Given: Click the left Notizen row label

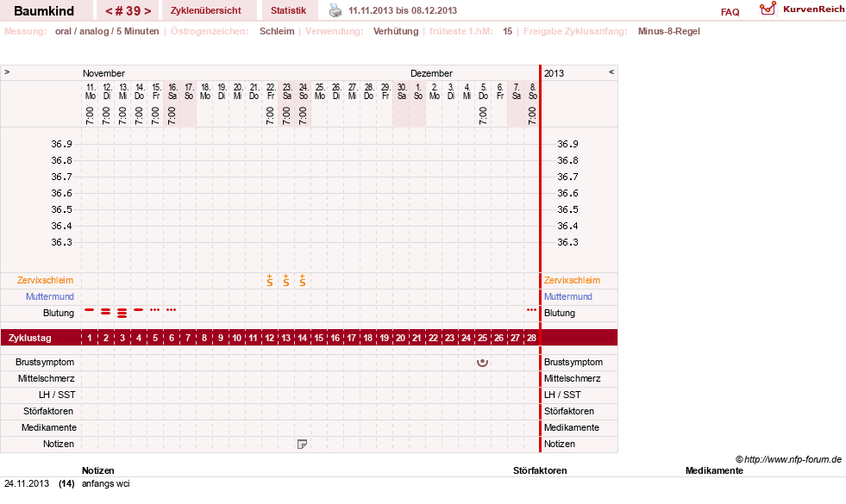Looking at the screenshot, I should click(x=59, y=444).
